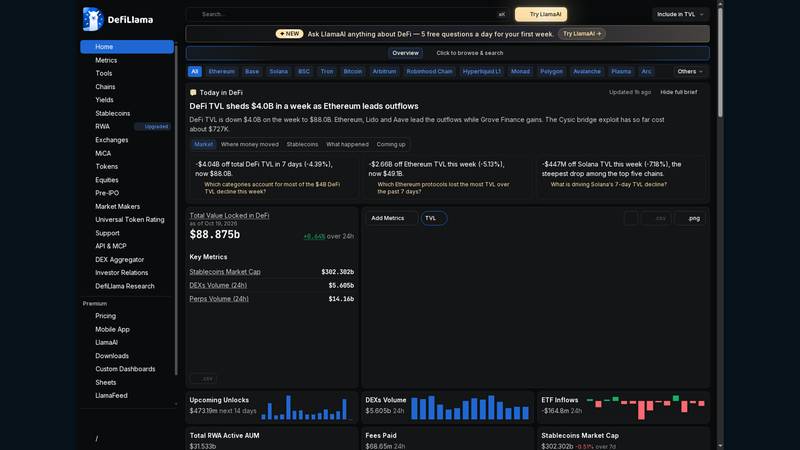Select the Where money moved tab

(x=249, y=144)
